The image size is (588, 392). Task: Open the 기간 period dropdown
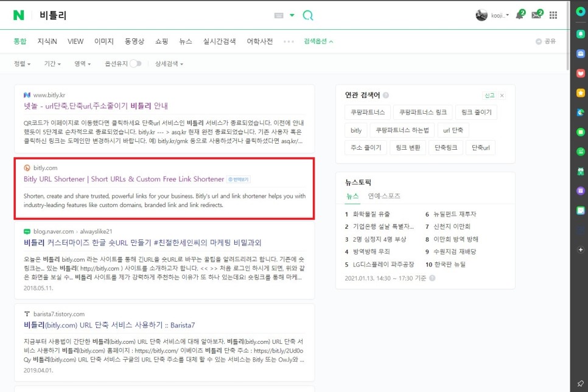pyautogui.click(x=52, y=64)
